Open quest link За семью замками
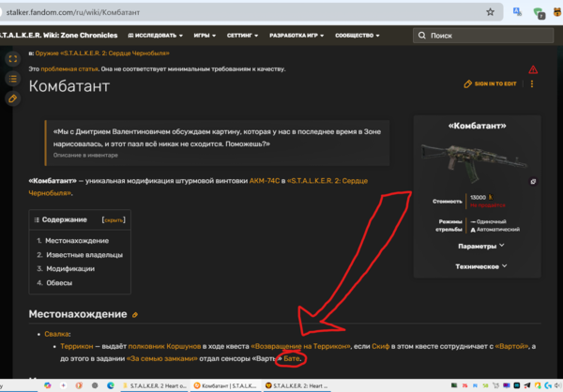Screen dimensions: 563x392 (x=162, y=358)
